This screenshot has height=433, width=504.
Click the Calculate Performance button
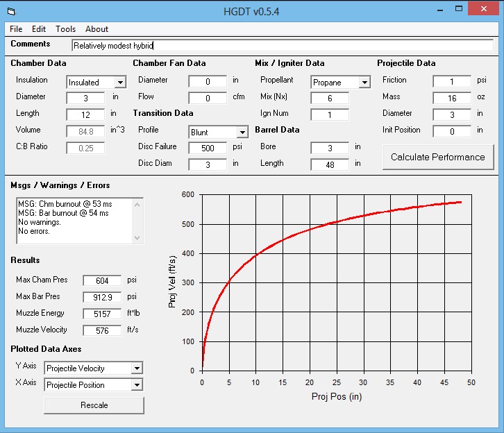(x=437, y=158)
